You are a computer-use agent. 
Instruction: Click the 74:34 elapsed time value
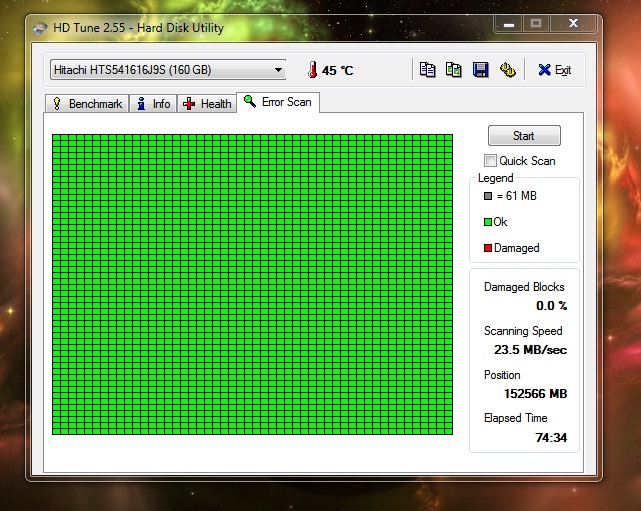(x=551, y=438)
